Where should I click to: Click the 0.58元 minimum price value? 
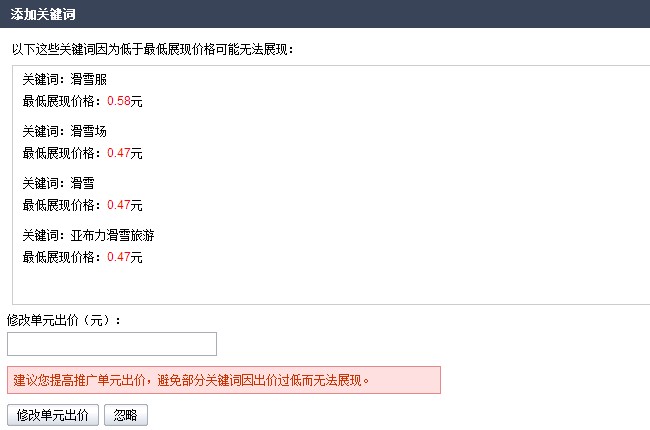pos(125,101)
